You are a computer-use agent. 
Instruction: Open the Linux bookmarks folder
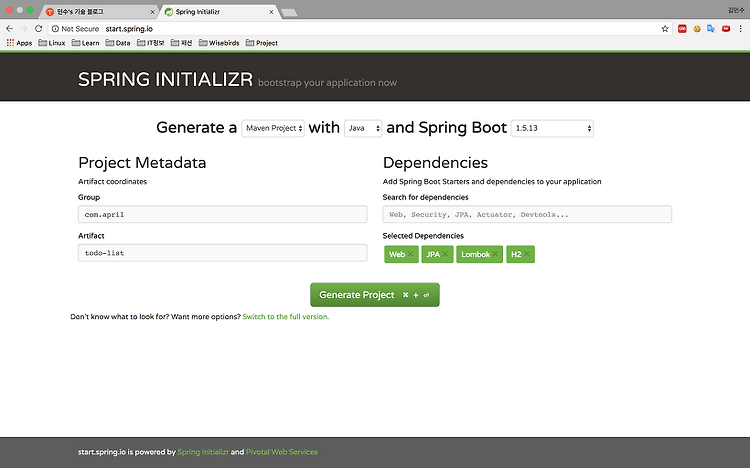coord(52,43)
